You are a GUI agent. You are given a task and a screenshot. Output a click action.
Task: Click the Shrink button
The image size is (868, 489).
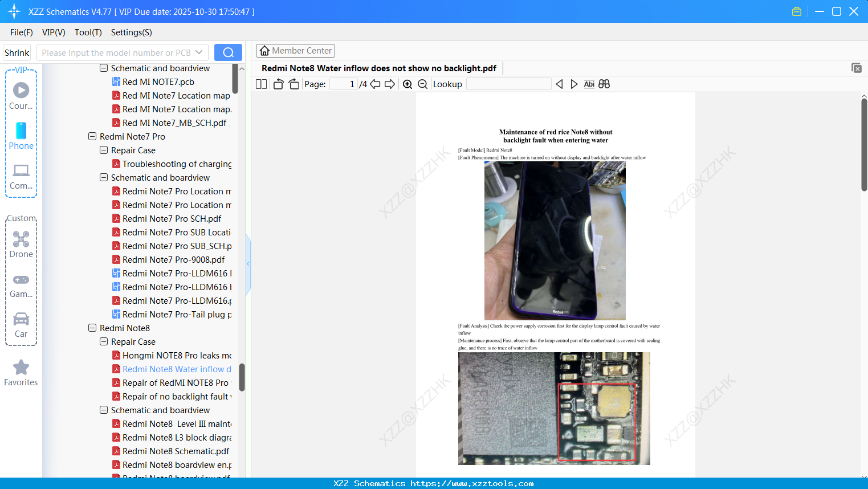click(x=17, y=52)
